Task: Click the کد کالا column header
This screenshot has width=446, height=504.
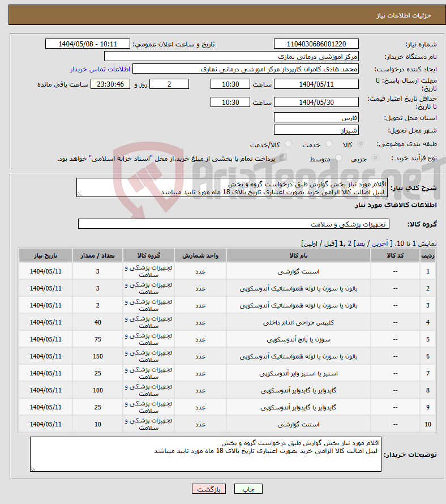Action: coord(395,255)
